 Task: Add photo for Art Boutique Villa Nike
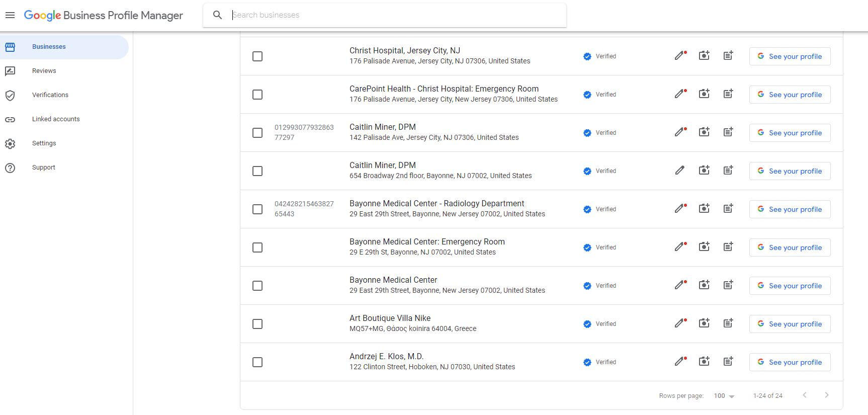(x=704, y=323)
